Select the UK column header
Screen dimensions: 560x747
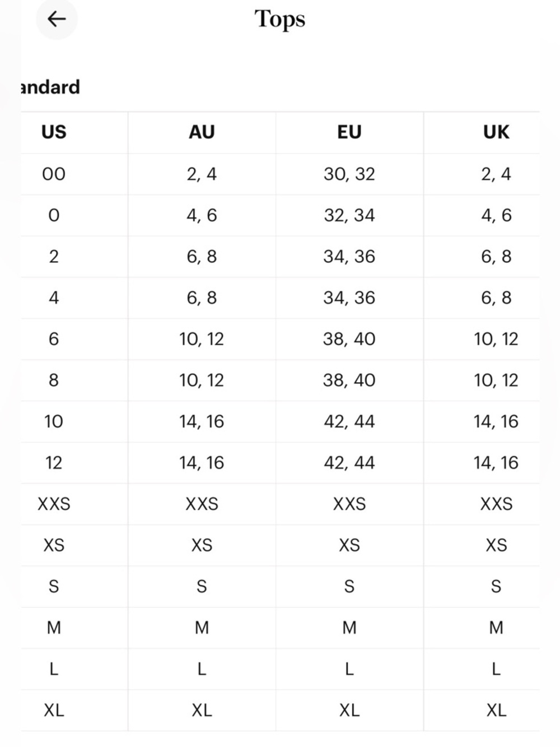click(496, 132)
